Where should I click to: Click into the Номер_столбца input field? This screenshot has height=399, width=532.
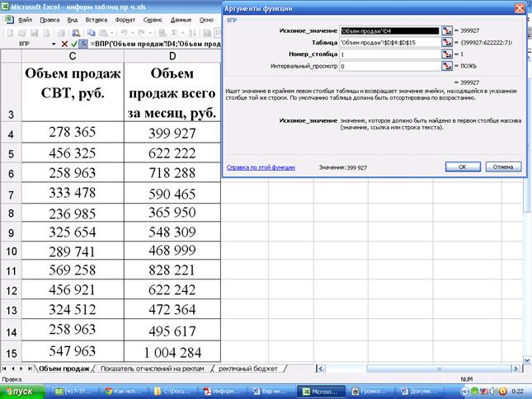388,54
